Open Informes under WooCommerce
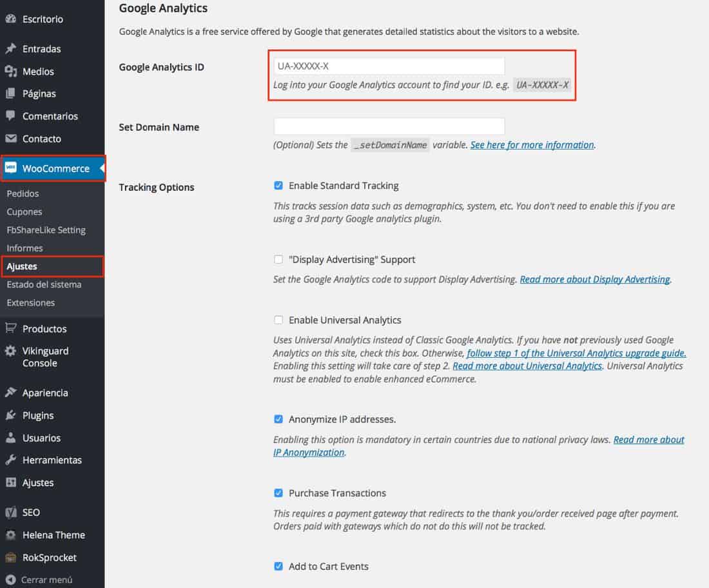The height and width of the screenshot is (588, 709). click(x=25, y=248)
